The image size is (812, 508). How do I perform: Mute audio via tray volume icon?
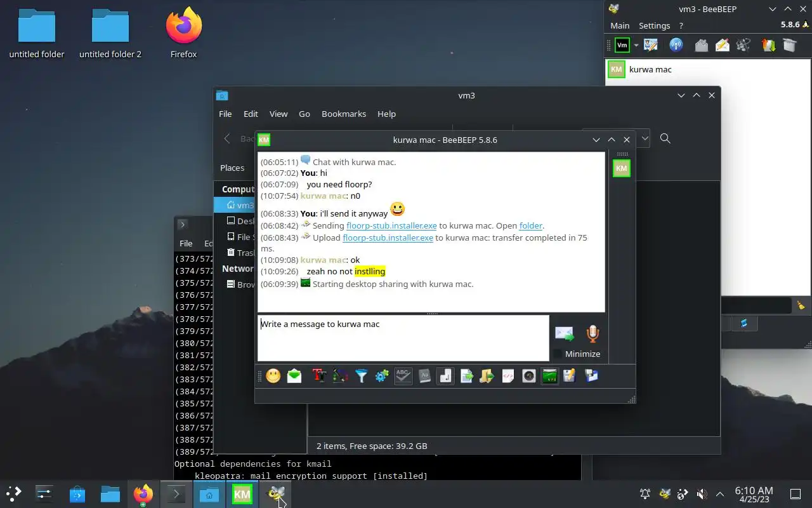tap(702, 494)
